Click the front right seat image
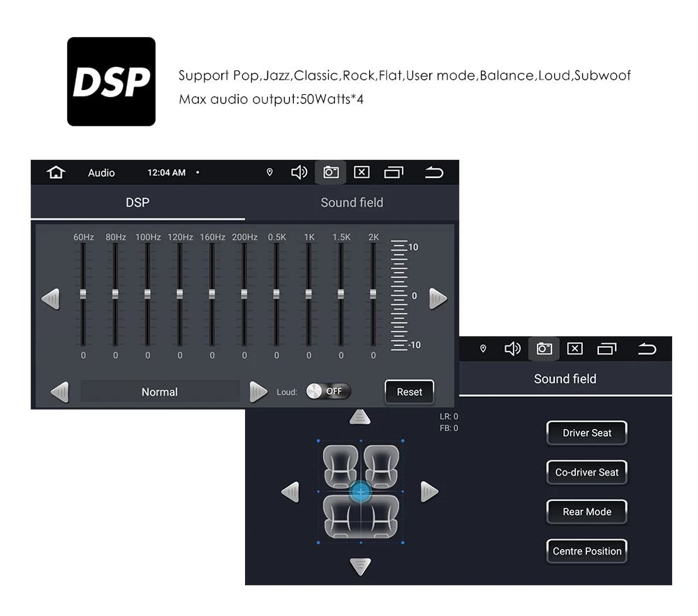 pyautogui.click(x=382, y=466)
